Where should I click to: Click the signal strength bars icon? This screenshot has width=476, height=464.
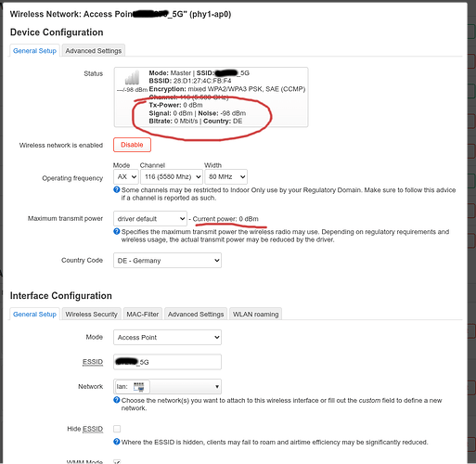point(132,77)
